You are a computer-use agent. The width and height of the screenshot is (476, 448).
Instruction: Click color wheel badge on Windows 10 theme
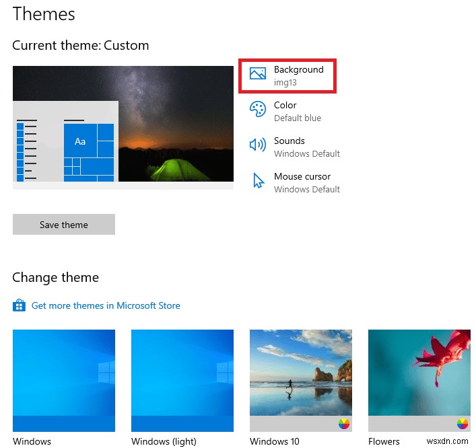(344, 424)
